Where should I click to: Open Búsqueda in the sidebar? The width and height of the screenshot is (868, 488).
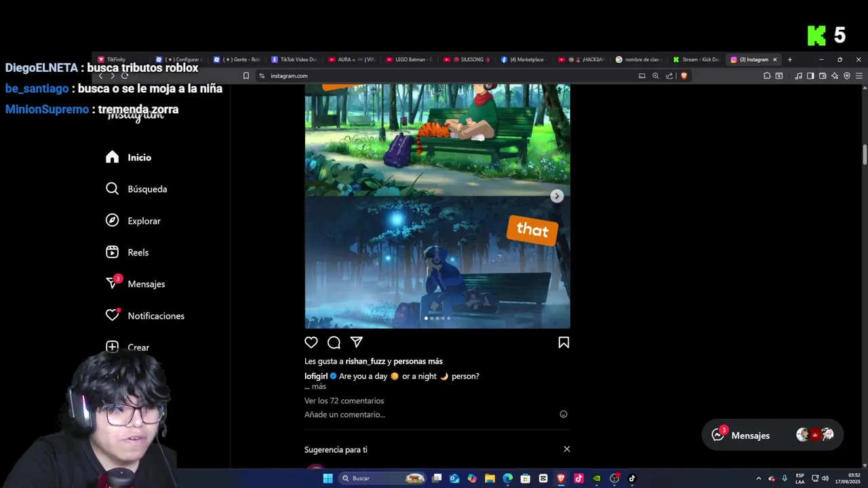[136, 189]
